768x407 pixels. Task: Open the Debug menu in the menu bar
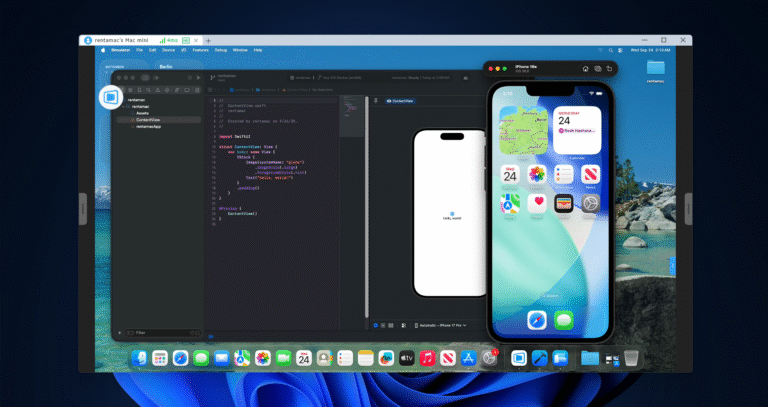pos(219,49)
